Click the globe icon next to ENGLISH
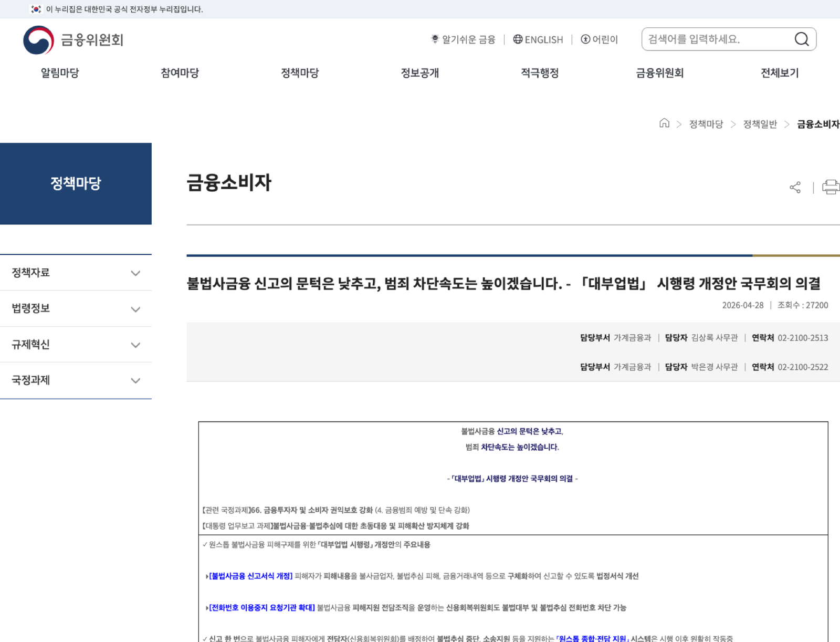The width and height of the screenshot is (840, 642). 518,39
